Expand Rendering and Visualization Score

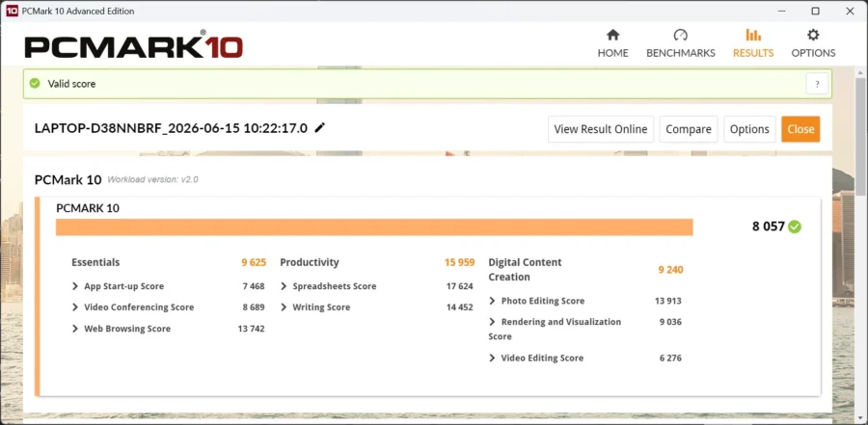[x=492, y=322]
